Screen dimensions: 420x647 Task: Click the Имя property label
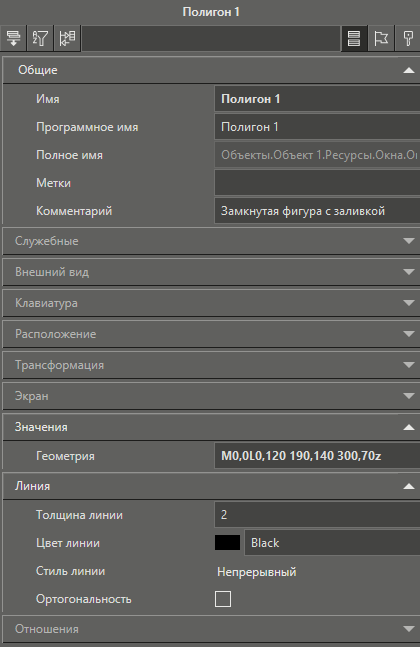click(48, 99)
